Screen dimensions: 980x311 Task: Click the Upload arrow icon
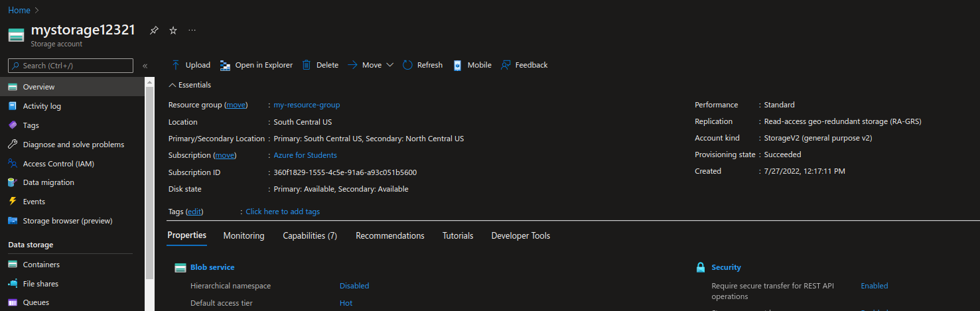click(176, 65)
